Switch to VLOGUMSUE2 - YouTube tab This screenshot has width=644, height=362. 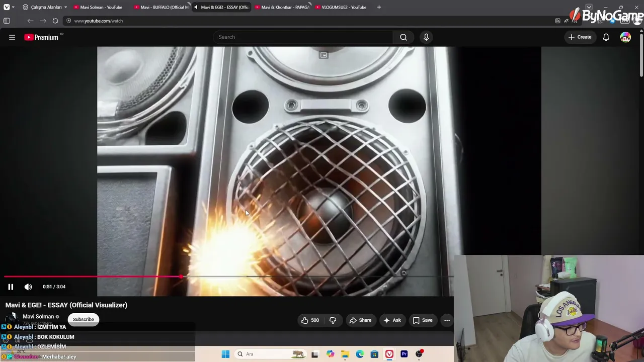click(x=342, y=7)
